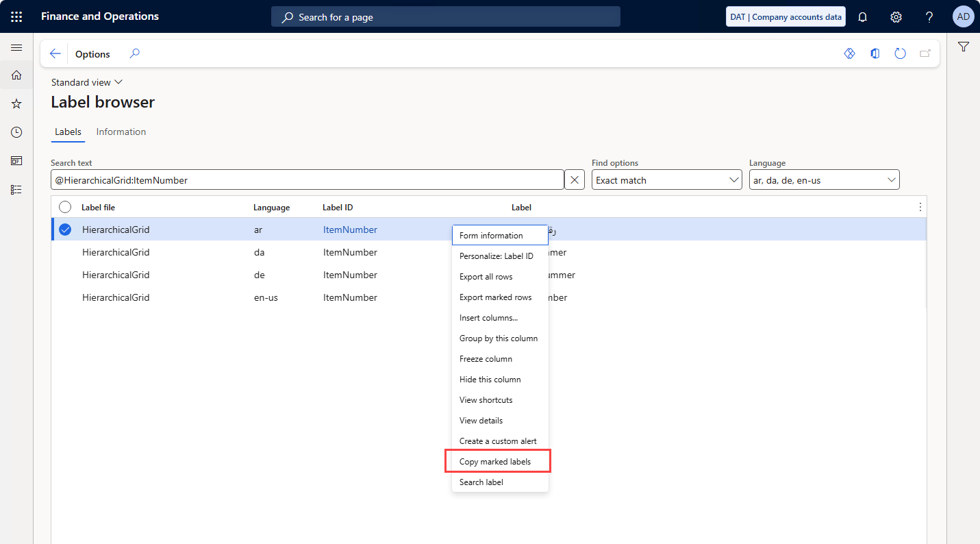Open the settings gear icon
The width and height of the screenshot is (980, 544).
click(896, 17)
